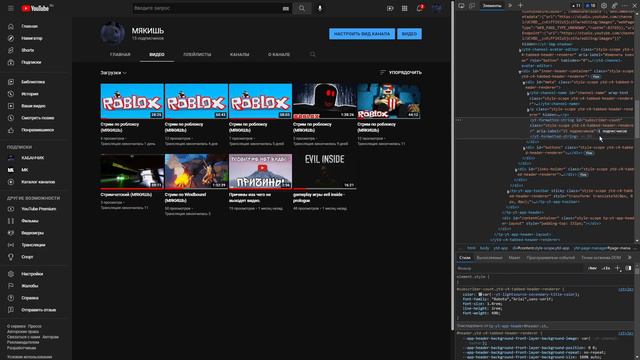
Task: Switch to the ВИДЕО channel tab
Action: pyautogui.click(x=157, y=54)
